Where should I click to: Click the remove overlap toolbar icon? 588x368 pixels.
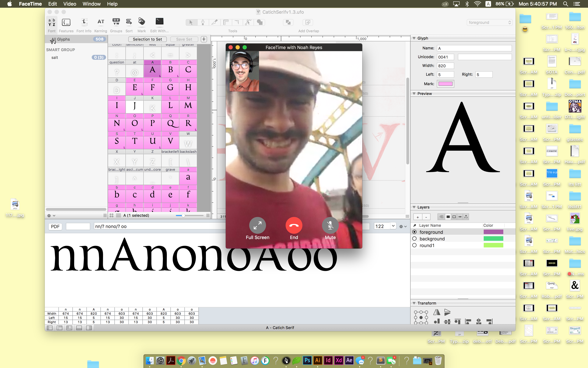click(x=288, y=22)
